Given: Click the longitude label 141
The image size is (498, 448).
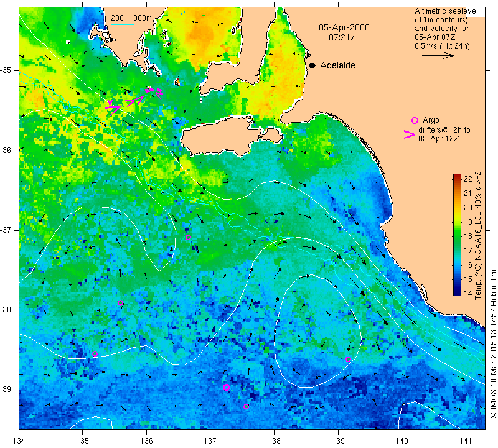Looking at the screenshot, I should click(466, 441).
